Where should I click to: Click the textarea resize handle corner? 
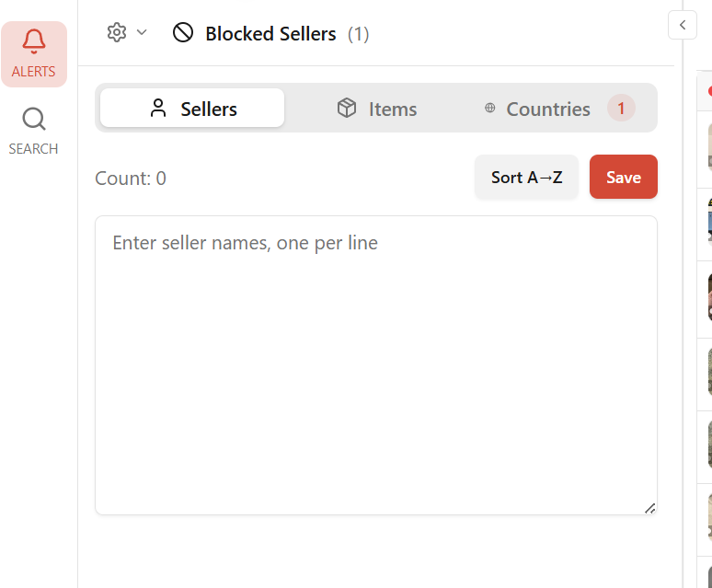[x=650, y=508]
